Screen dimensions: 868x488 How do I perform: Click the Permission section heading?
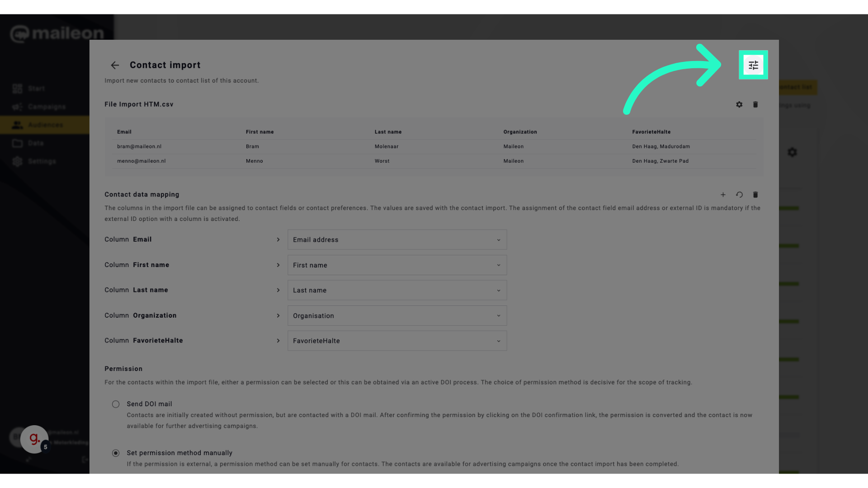(123, 369)
